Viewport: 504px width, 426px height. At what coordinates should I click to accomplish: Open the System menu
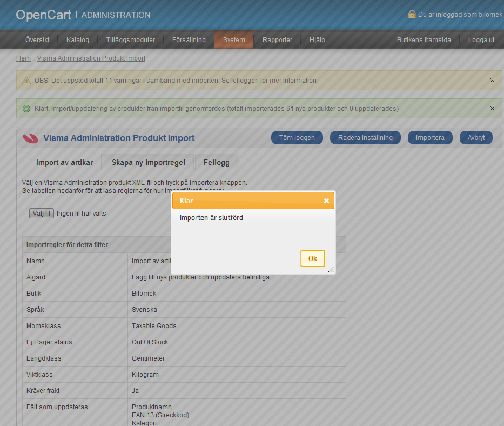coord(234,40)
